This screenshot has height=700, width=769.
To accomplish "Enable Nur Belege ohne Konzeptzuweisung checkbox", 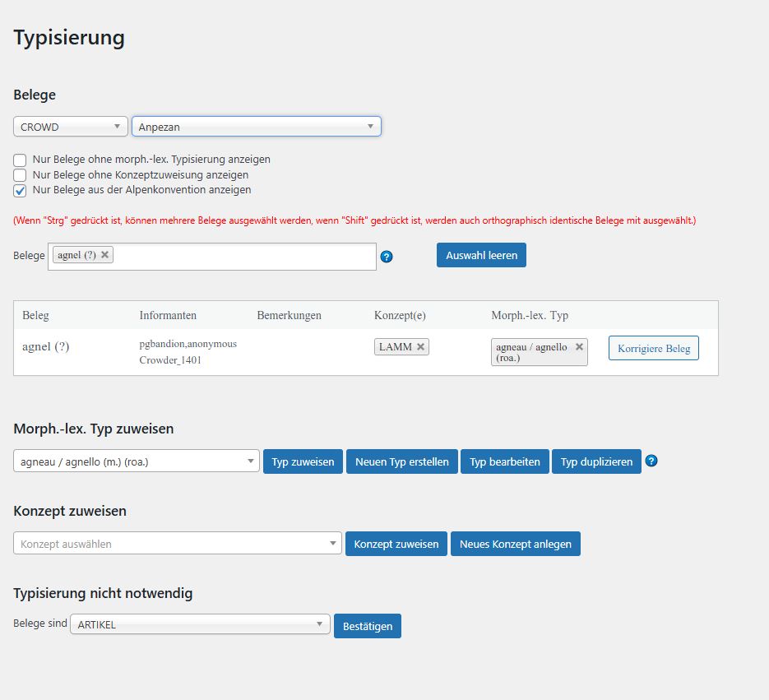I will click(x=20, y=175).
